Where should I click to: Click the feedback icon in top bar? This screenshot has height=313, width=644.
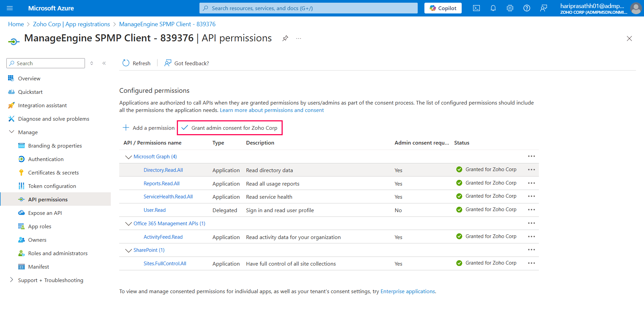pyautogui.click(x=543, y=8)
